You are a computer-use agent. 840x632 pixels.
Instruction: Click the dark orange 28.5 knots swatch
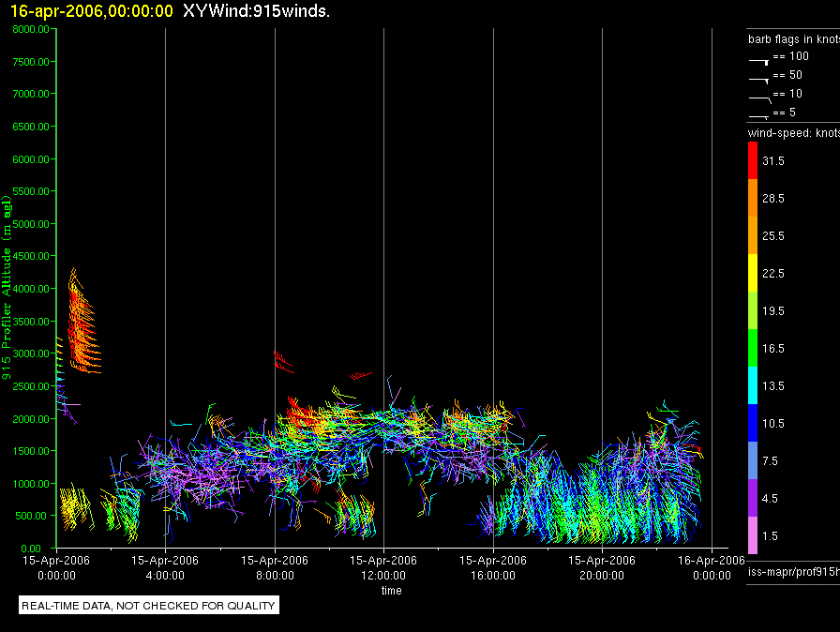(753, 198)
